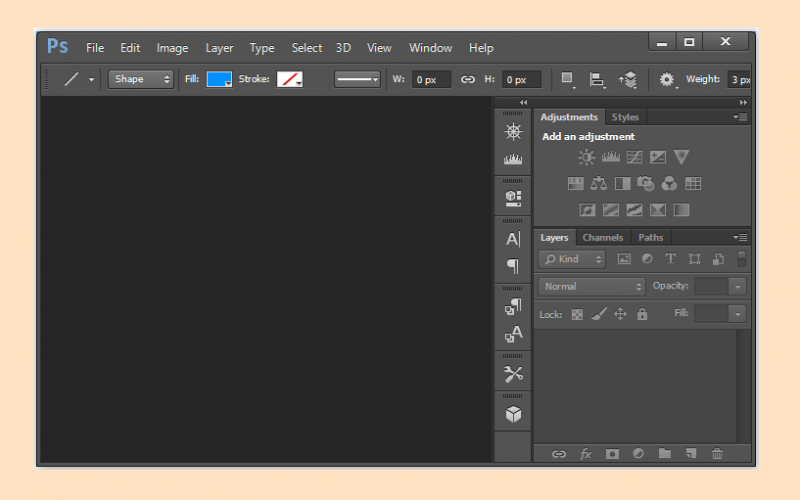
Task: Toggle filter for adjustment layers
Action: point(647,259)
